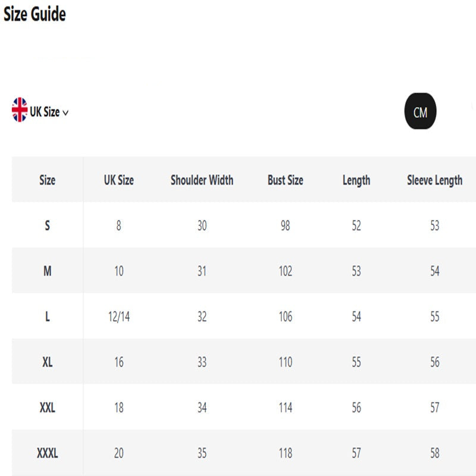Click the Bust Size column header

click(285, 180)
